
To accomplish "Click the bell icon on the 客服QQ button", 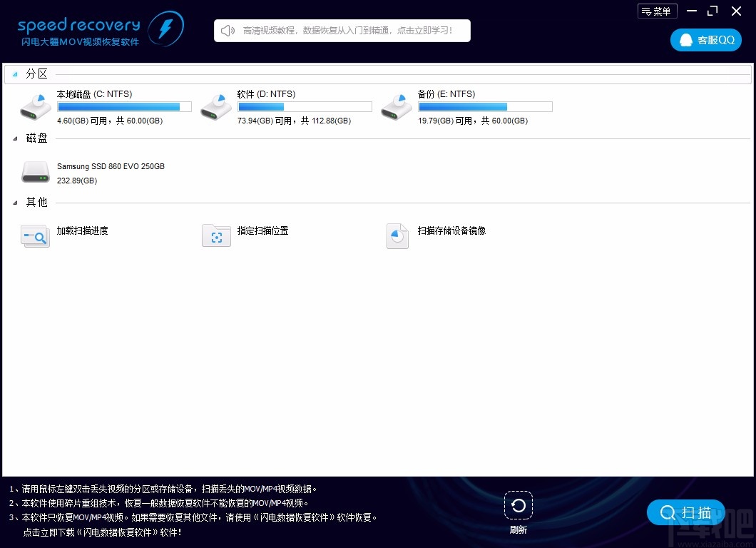I will [685, 40].
